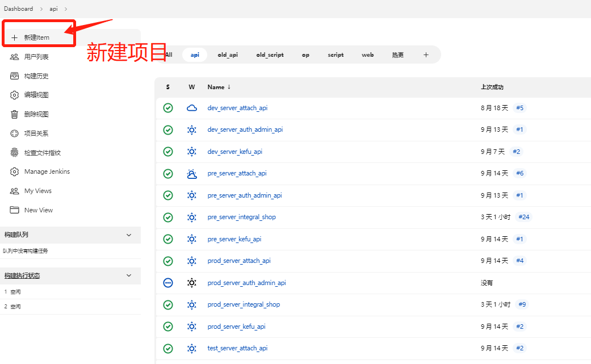Click the 用户列表 people icon
Image resolution: width=591 pixels, height=364 pixels.
(x=15, y=57)
